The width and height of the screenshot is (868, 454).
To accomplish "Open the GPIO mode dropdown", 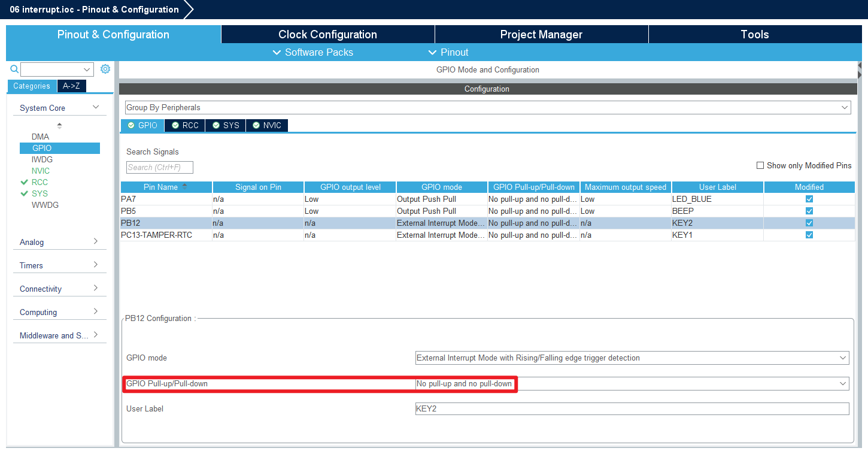I will click(632, 358).
